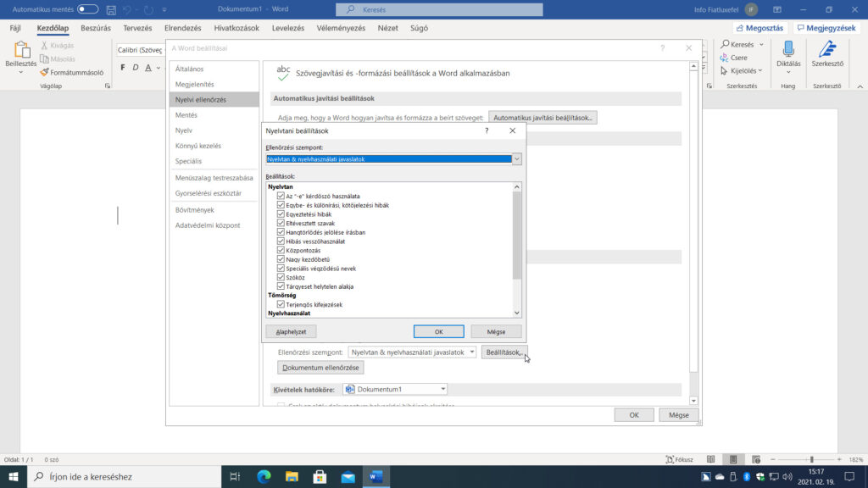Uncheck Központozás checkbox
The image size is (868, 488).
pyautogui.click(x=281, y=250)
